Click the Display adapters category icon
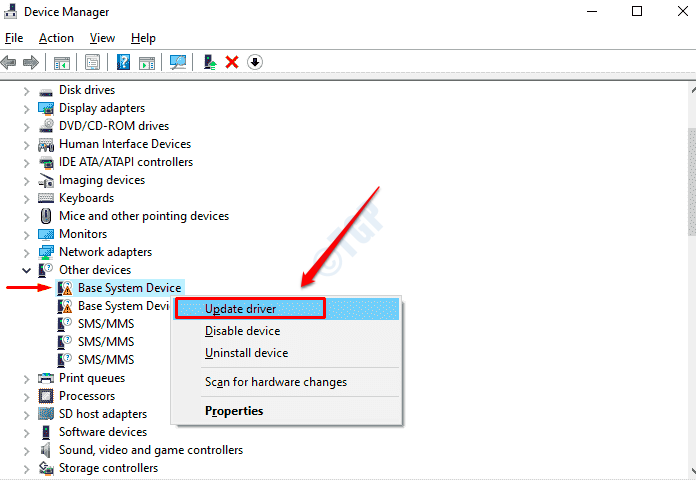 tap(46, 108)
